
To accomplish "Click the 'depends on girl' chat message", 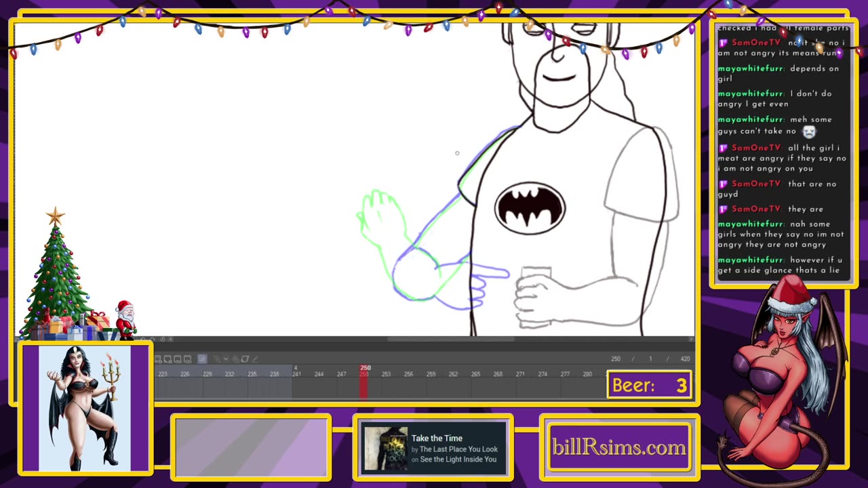I will click(x=778, y=73).
